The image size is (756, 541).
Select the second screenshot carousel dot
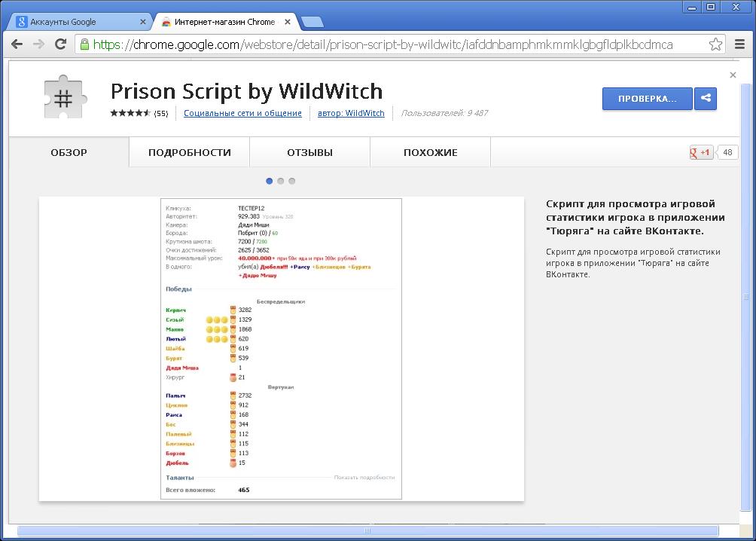pyautogui.click(x=281, y=181)
